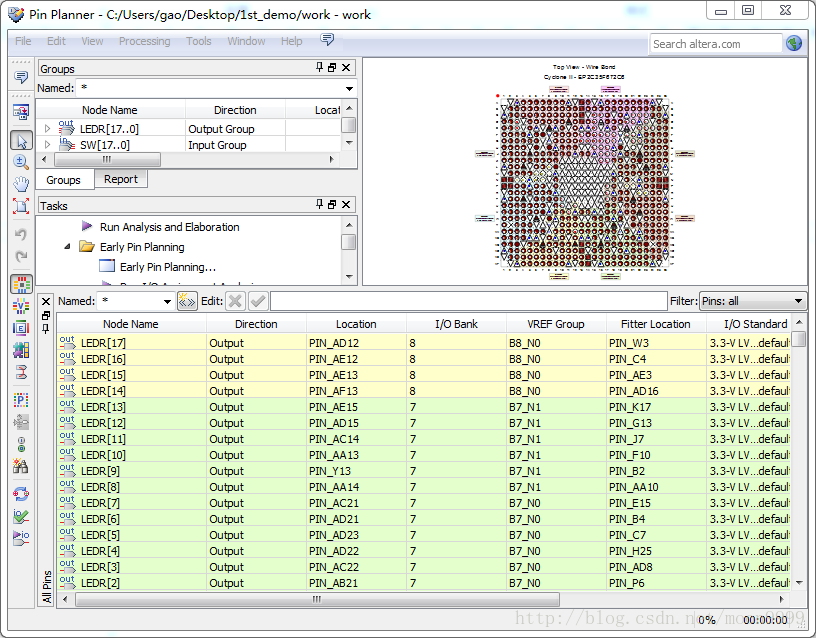Image resolution: width=816 pixels, height=638 pixels.
Task: Click the feedback speech bubble beside the Help menu
Action: click(327, 40)
